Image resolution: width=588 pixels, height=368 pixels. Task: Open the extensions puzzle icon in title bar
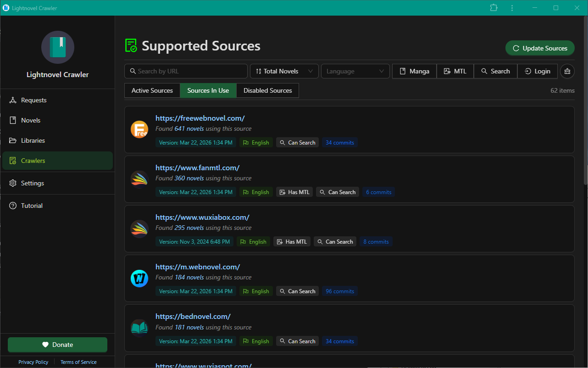click(x=494, y=8)
